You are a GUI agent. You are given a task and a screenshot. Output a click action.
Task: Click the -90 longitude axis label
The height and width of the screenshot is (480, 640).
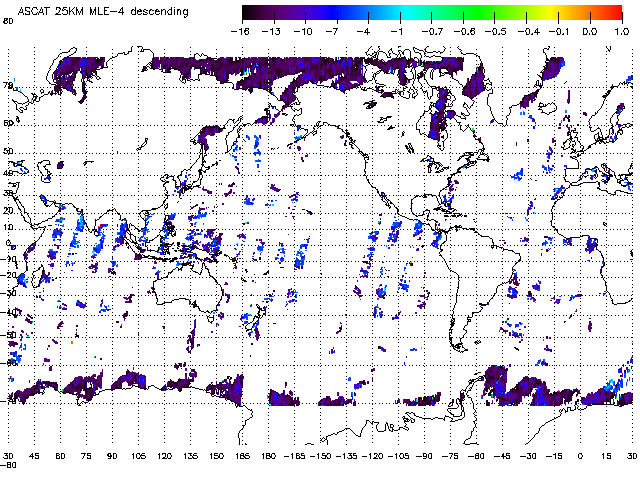424,456
